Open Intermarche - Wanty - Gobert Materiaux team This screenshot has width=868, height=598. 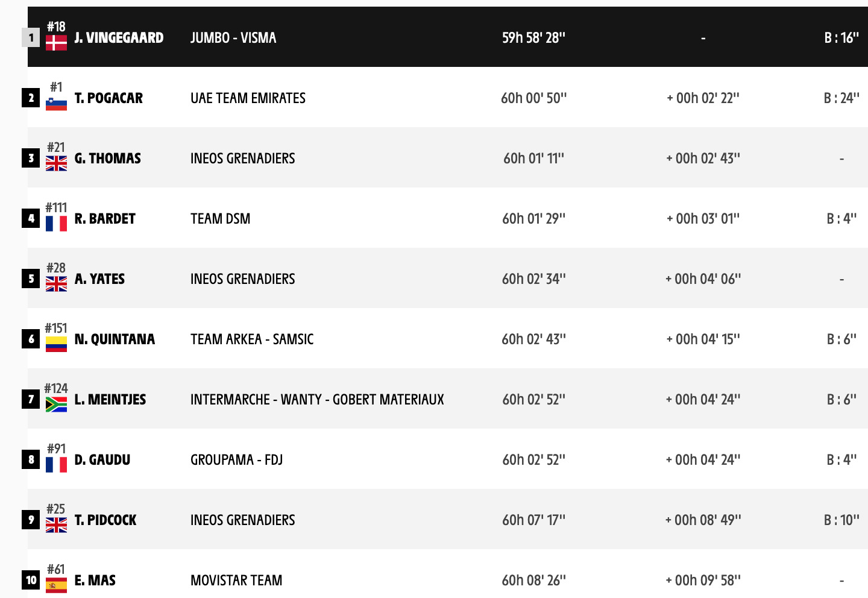[x=317, y=400]
